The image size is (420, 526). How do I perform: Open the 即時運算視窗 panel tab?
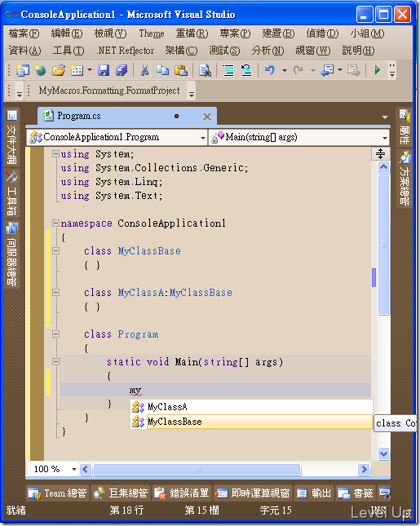pyautogui.click(x=253, y=493)
